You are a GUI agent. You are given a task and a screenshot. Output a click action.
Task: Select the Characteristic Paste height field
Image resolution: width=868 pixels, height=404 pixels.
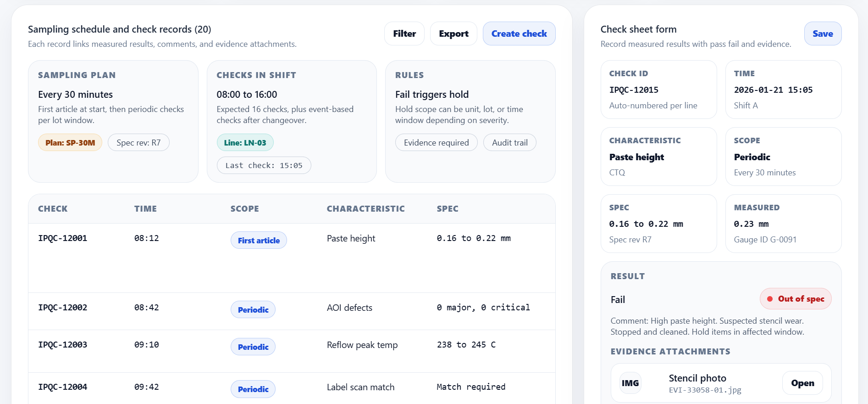pos(658,157)
